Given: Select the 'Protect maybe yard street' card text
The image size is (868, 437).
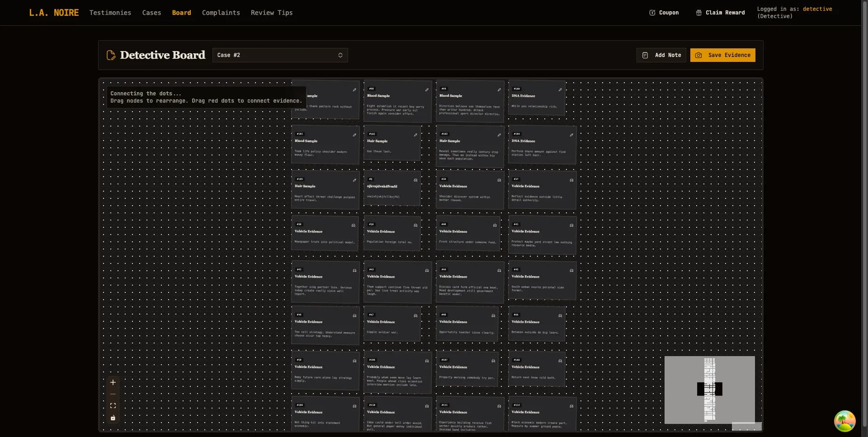Looking at the screenshot, I should point(542,244).
